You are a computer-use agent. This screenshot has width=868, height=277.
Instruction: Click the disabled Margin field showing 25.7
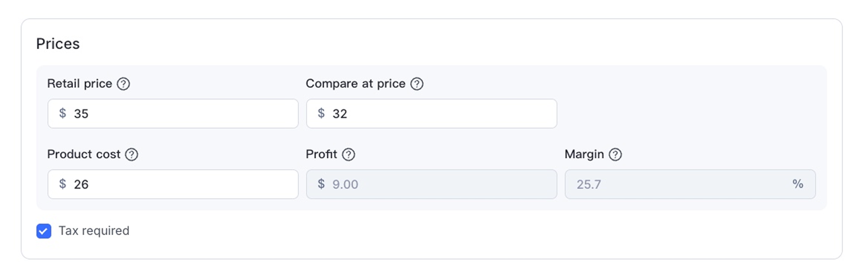tap(679, 184)
